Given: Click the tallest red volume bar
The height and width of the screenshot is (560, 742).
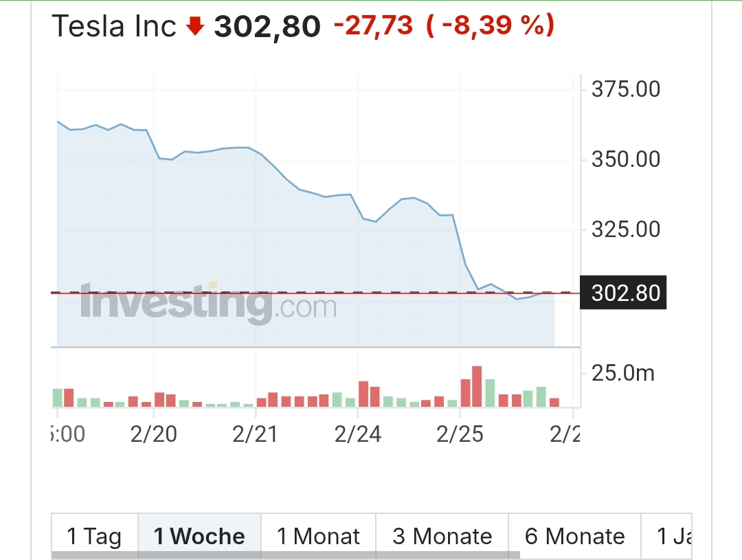Looking at the screenshot, I should [x=477, y=386].
